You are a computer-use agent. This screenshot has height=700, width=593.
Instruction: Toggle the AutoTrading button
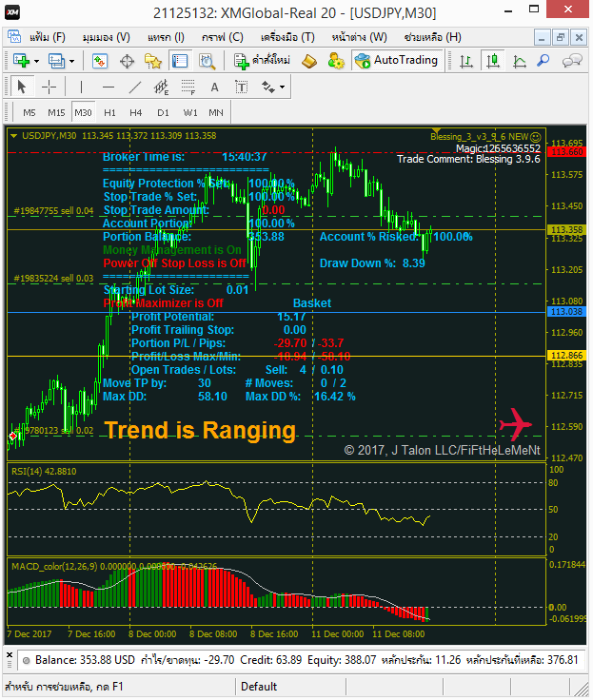pyautogui.click(x=397, y=61)
